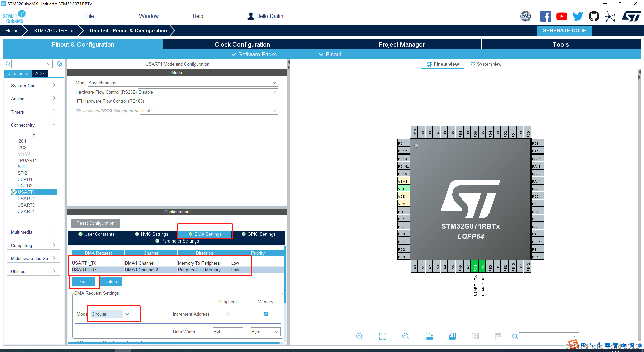Open the category settings gear icon
This screenshot has width=644, height=352.
coord(60,64)
